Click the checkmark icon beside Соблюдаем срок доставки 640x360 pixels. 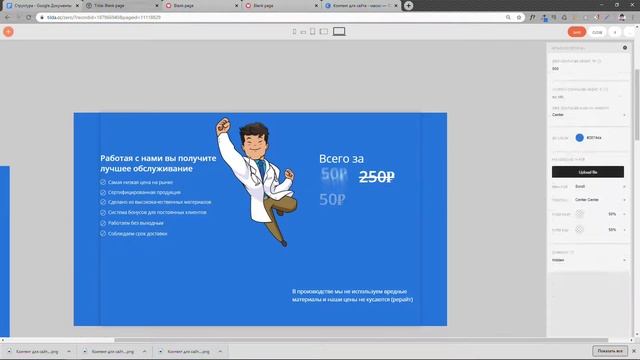(x=103, y=233)
